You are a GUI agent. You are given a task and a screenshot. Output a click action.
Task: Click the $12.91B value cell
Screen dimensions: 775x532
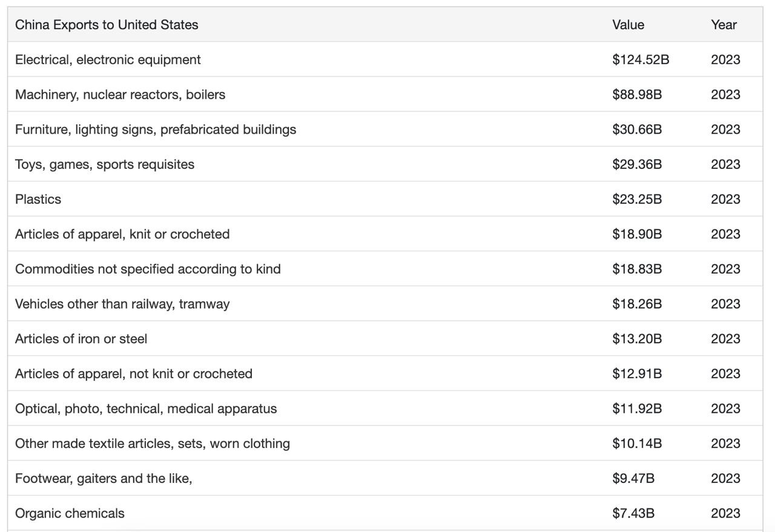[x=637, y=374]
